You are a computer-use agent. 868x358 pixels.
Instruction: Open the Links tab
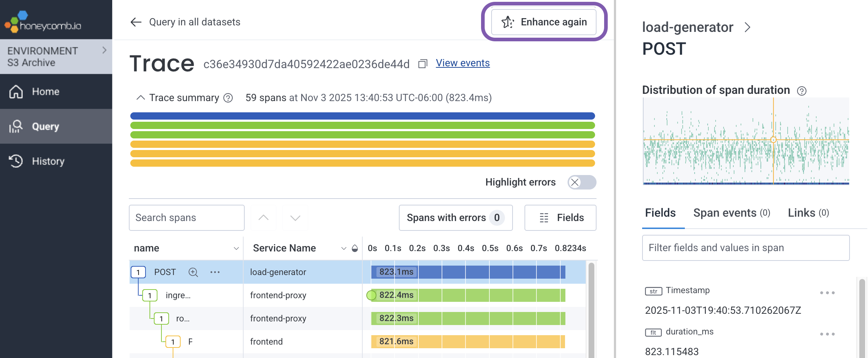808,213
